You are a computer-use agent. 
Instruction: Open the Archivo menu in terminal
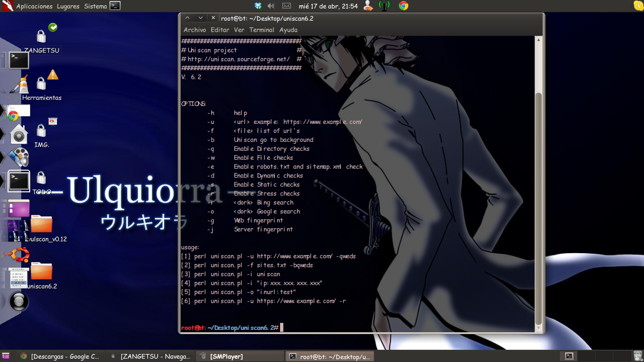tap(195, 30)
